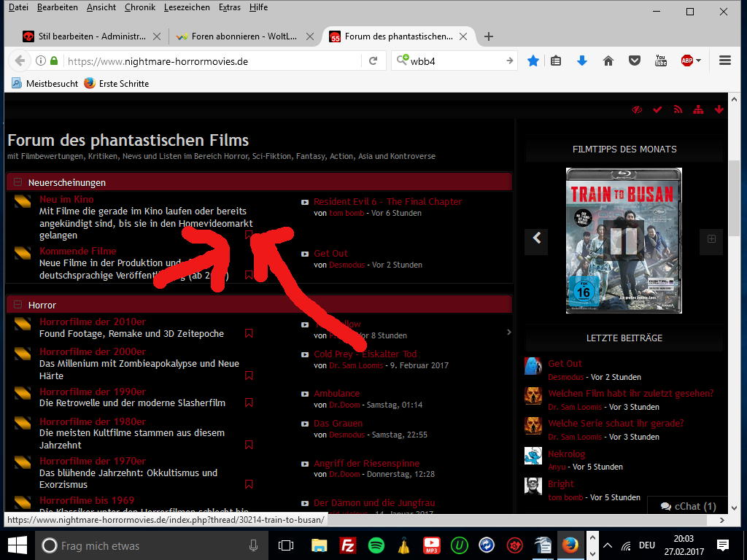Open the Meistbesucht bookmark folder
The image size is (747, 560).
point(44,83)
